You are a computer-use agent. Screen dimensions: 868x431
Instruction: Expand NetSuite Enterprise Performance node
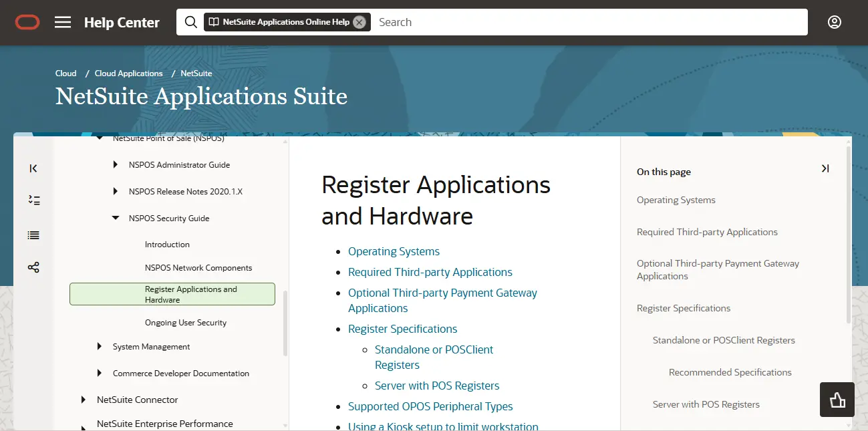click(84, 427)
